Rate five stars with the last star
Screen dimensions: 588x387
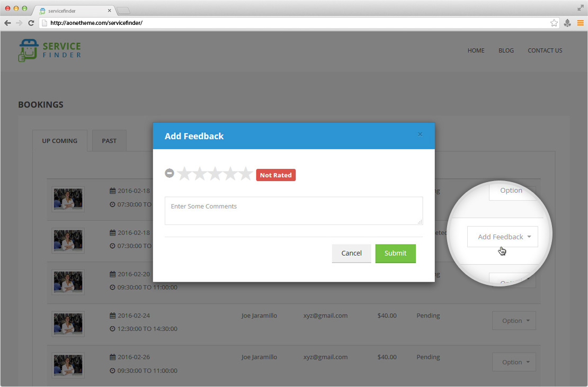click(x=246, y=174)
